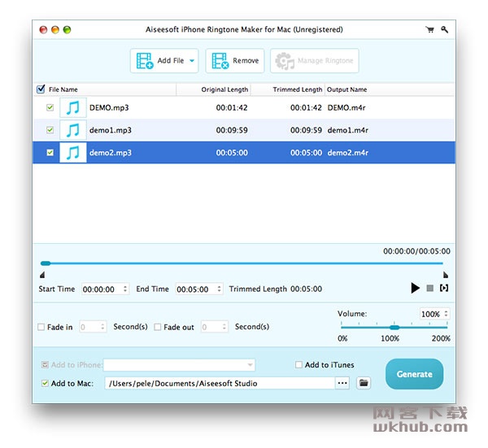Click the Fade in seconds stepper

[x=102, y=327]
